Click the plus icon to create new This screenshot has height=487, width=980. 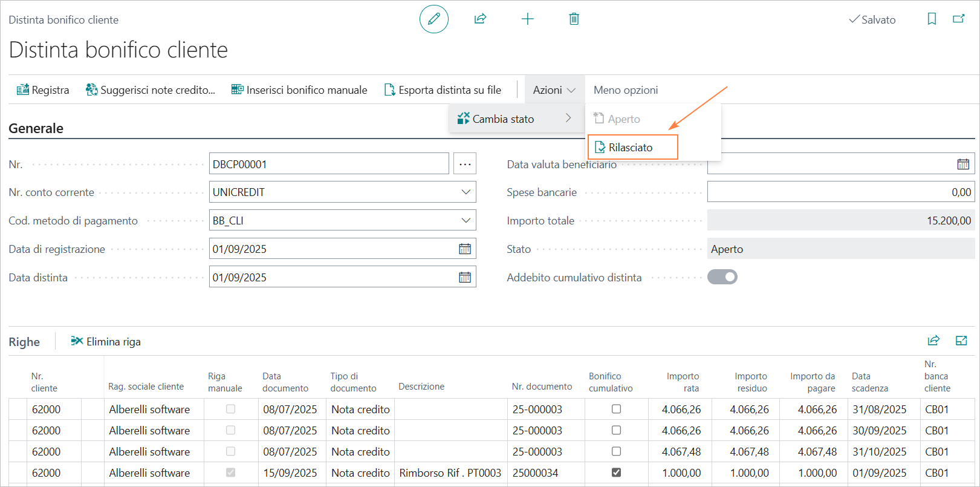click(x=527, y=19)
